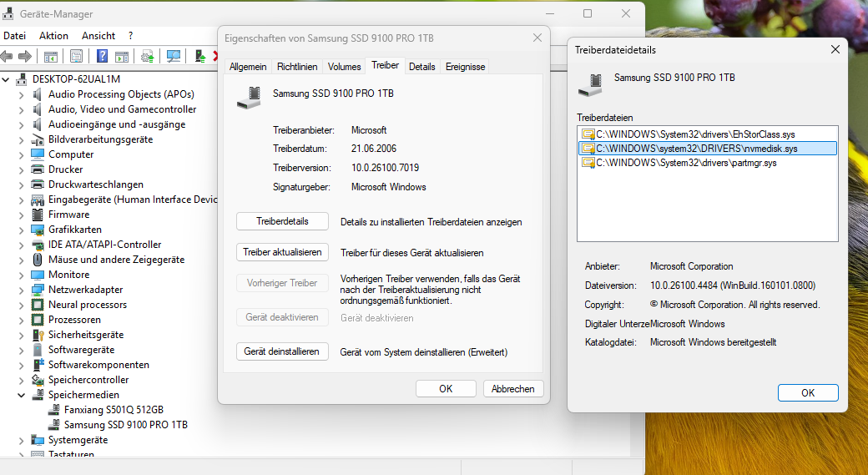Screen dimensions: 868x475
Task: Select the Treiber tab
Action: click(x=386, y=65)
